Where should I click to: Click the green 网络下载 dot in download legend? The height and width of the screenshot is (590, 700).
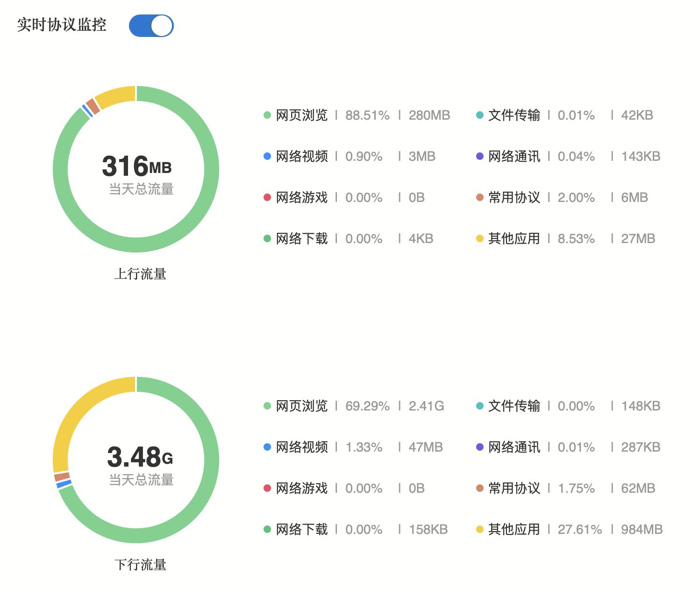pos(267,529)
